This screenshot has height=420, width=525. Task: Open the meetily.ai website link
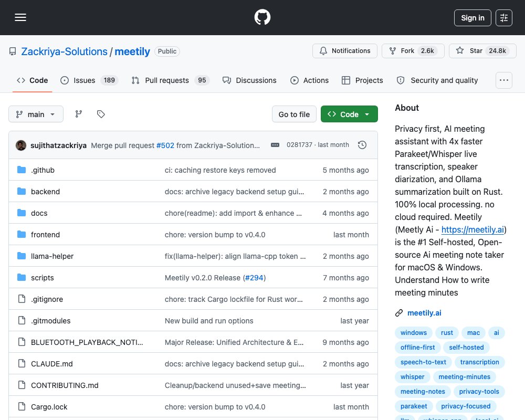tap(424, 313)
